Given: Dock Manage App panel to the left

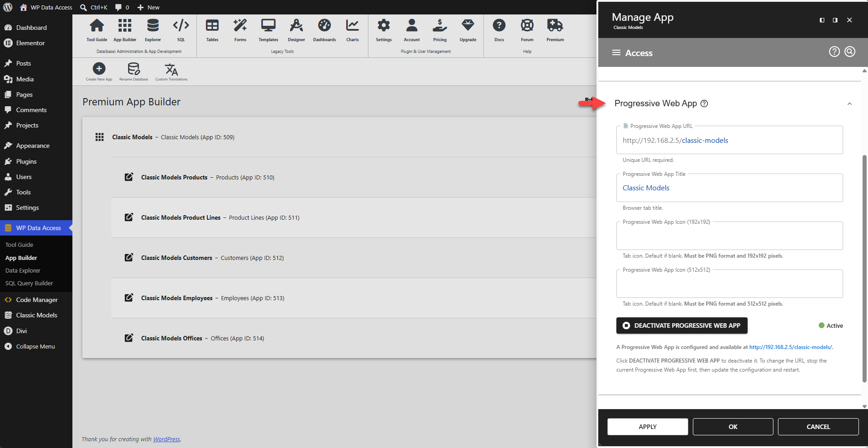Looking at the screenshot, I should click(x=822, y=20).
